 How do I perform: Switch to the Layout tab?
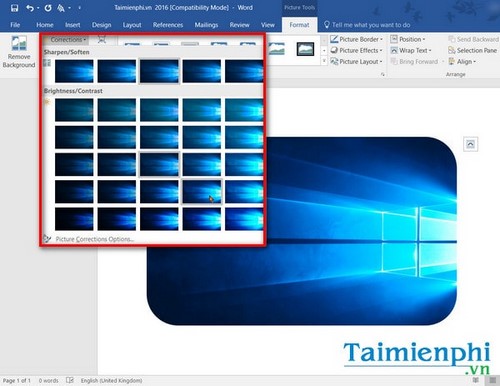(132, 25)
